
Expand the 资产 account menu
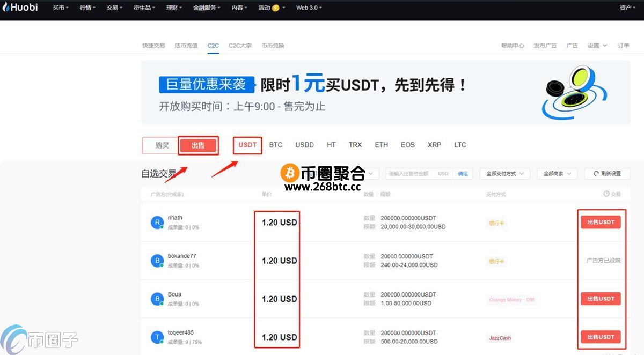(628, 8)
